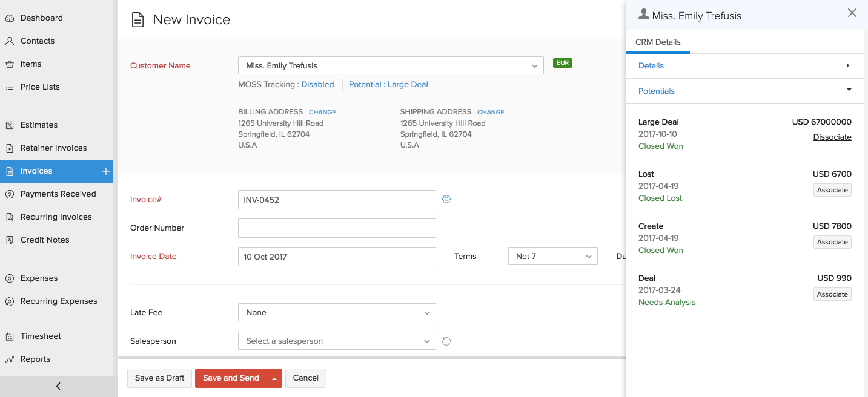Associate the Lost deal

(832, 189)
